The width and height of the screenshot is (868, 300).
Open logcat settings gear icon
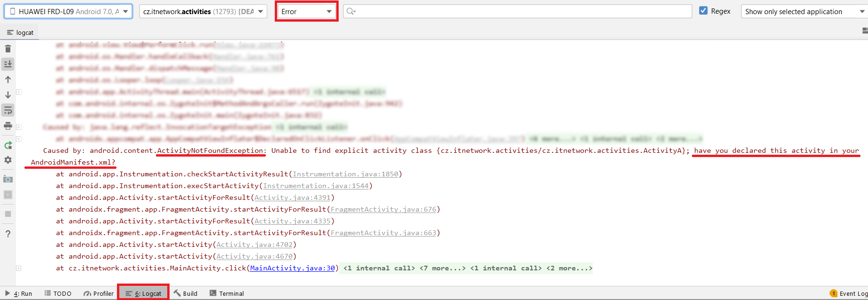coord(8,160)
